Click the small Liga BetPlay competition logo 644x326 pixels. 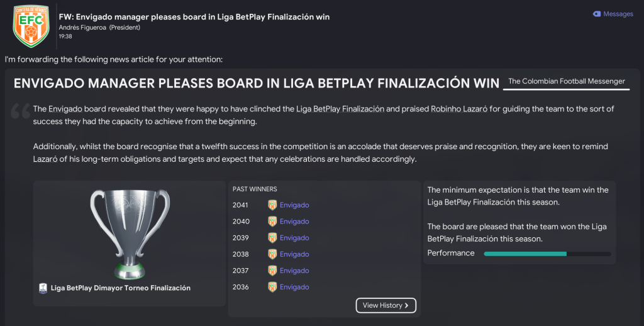pyautogui.click(x=43, y=288)
